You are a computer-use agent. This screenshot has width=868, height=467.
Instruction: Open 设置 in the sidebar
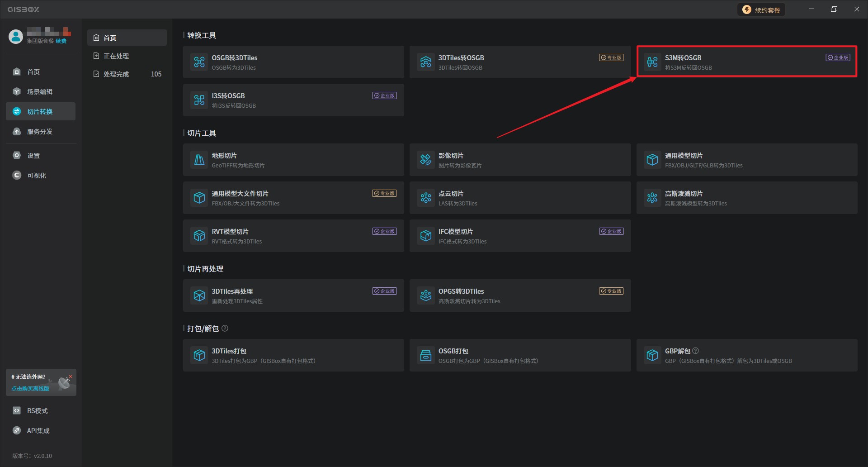pos(33,156)
